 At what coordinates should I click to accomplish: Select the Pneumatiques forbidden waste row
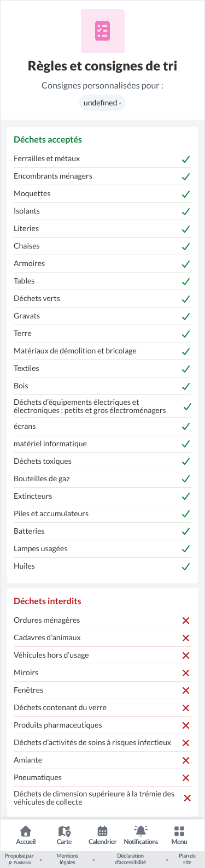tap(102, 778)
